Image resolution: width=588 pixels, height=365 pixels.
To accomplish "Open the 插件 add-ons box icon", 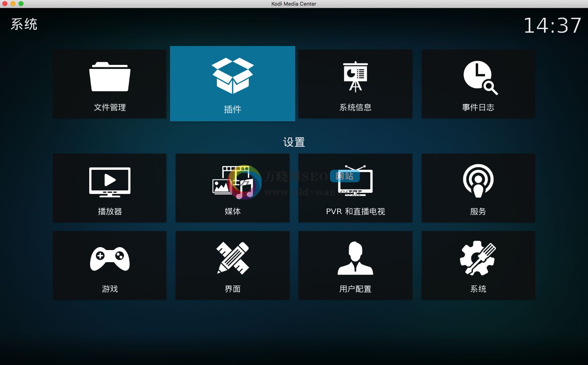I will click(x=233, y=75).
